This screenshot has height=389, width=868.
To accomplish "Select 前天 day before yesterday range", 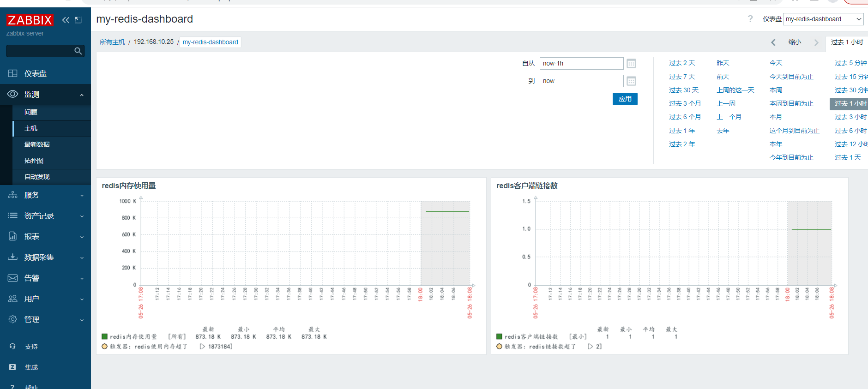I will pyautogui.click(x=723, y=77).
